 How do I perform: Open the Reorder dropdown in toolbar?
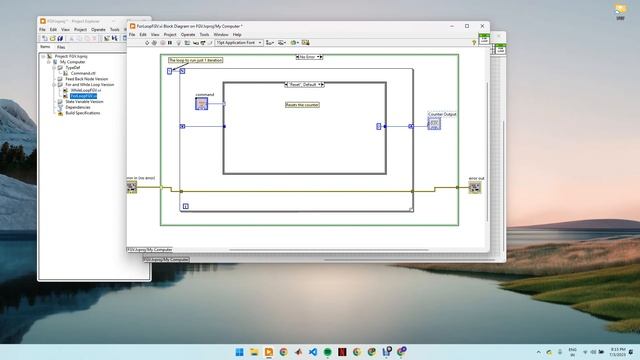pyautogui.click(x=294, y=42)
